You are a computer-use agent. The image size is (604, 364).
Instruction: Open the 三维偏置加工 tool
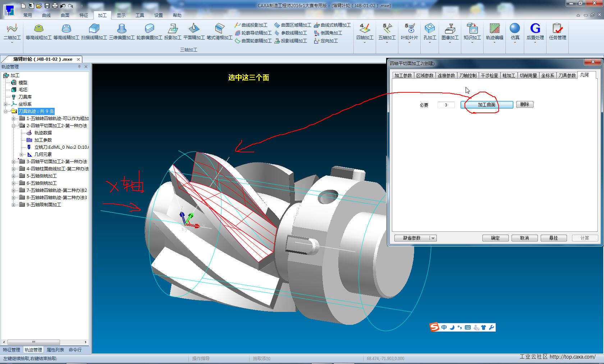pyautogui.click(x=122, y=29)
